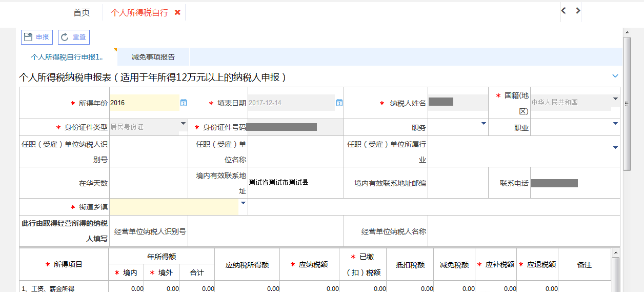
Task: Click the 重置 reset button
Action: pos(74,37)
